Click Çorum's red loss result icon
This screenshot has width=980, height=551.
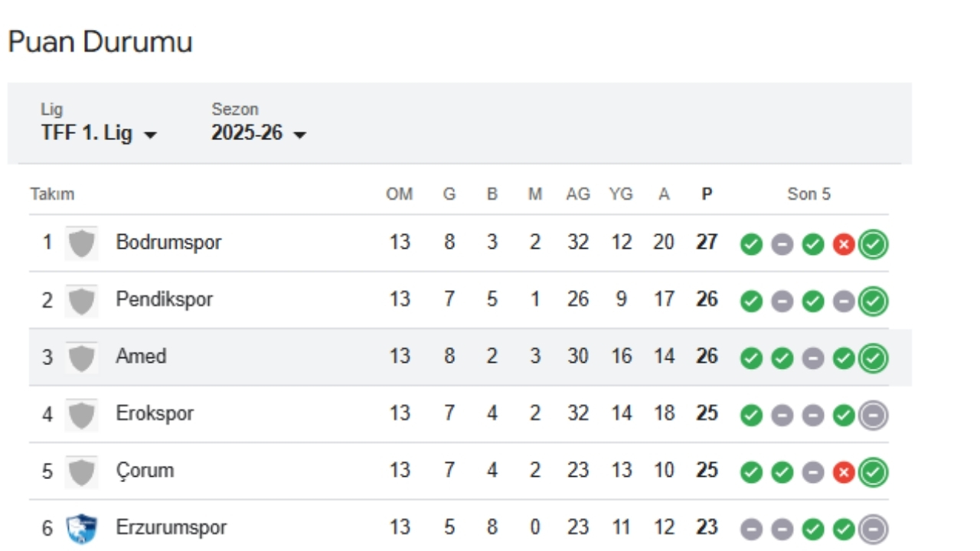pos(843,473)
